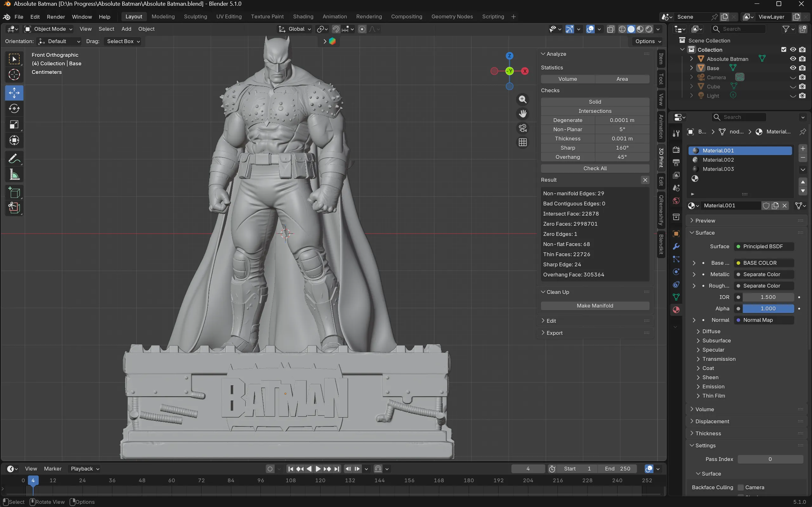
Task: Click the outliner Search field
Action: pyautogui.click(x=738, y=29)
